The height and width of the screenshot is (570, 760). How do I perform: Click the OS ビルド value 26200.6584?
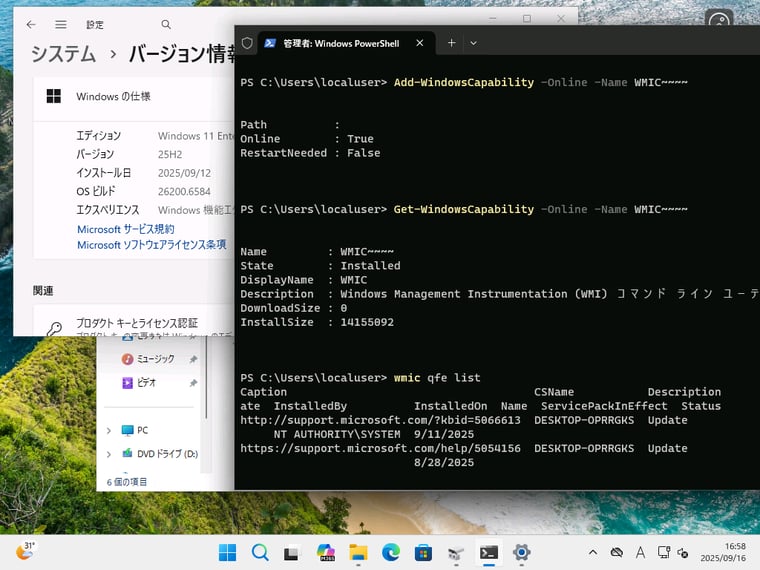click(184, 191)
